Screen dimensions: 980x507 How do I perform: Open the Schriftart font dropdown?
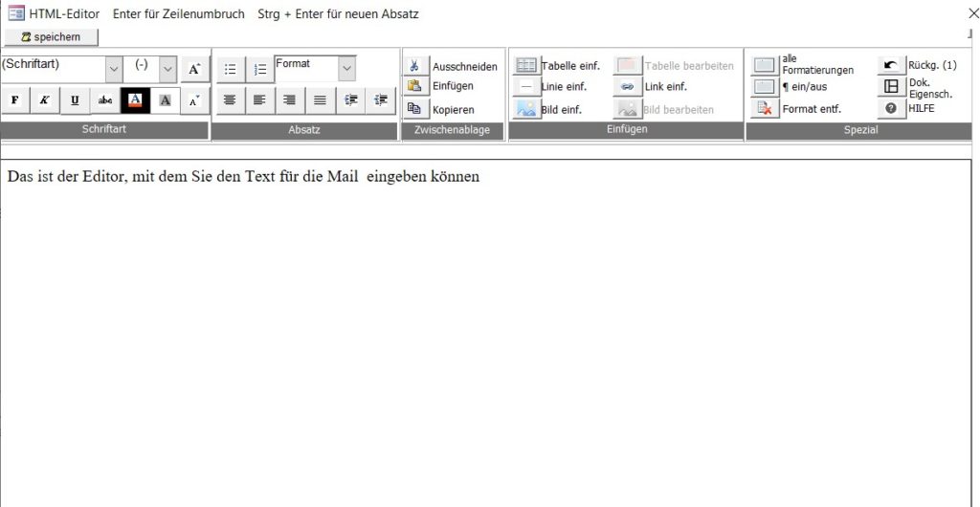114,69
